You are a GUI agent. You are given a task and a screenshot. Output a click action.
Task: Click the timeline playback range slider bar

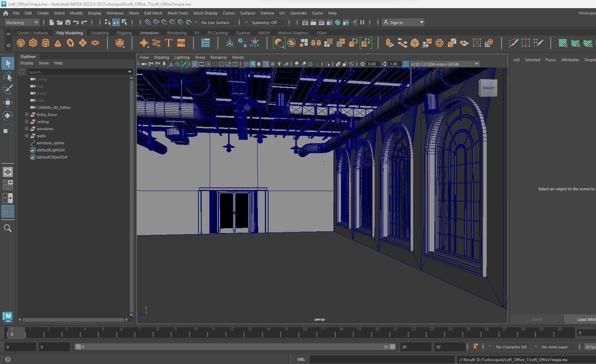point(235,347)
